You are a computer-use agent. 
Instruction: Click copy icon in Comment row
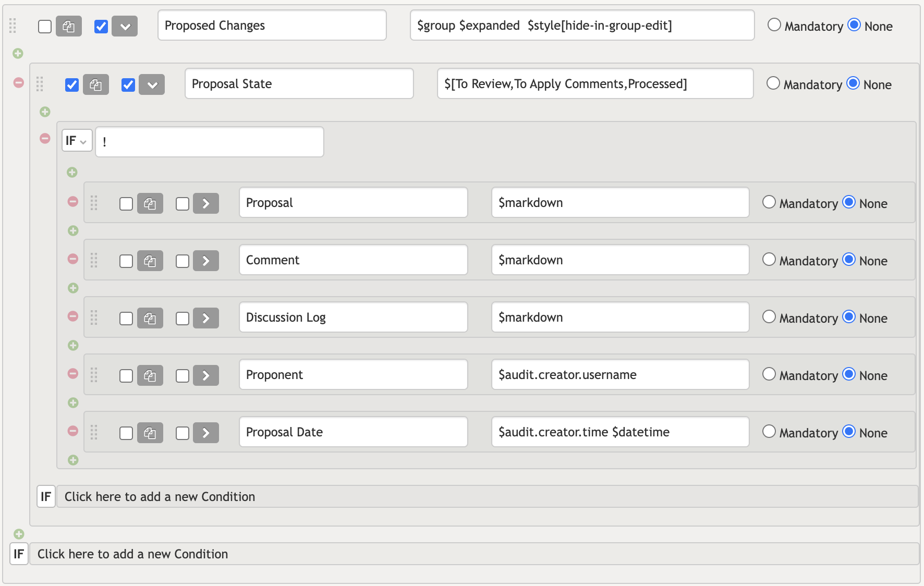[x=150, y=261]
